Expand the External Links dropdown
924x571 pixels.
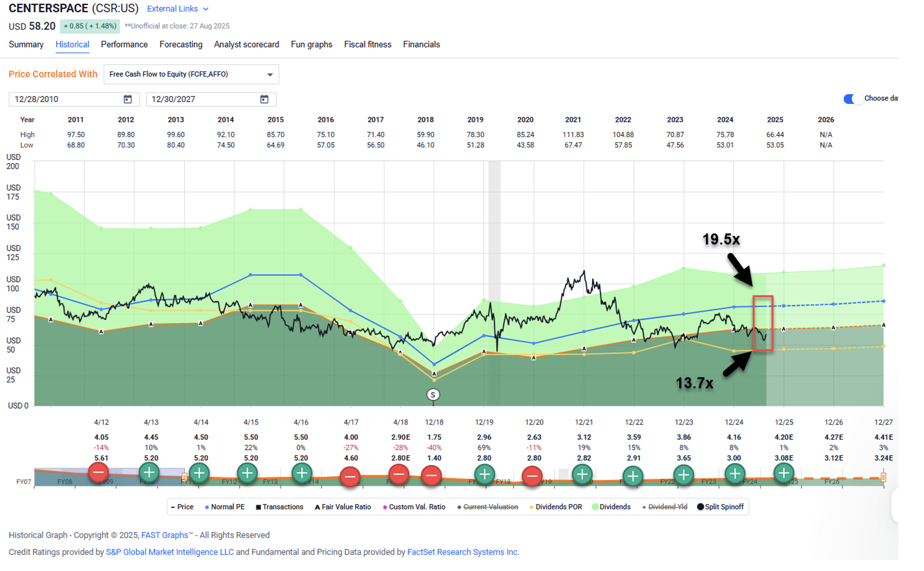(177, 9)
